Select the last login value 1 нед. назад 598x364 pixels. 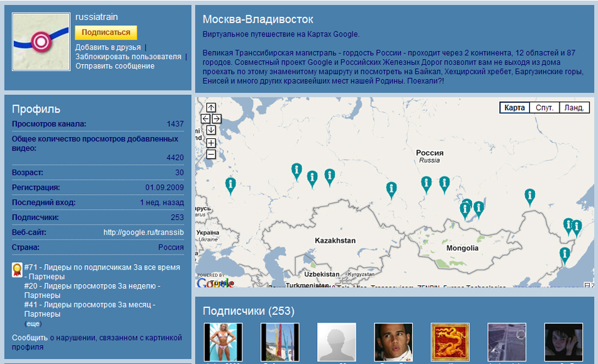click(162, 202)
